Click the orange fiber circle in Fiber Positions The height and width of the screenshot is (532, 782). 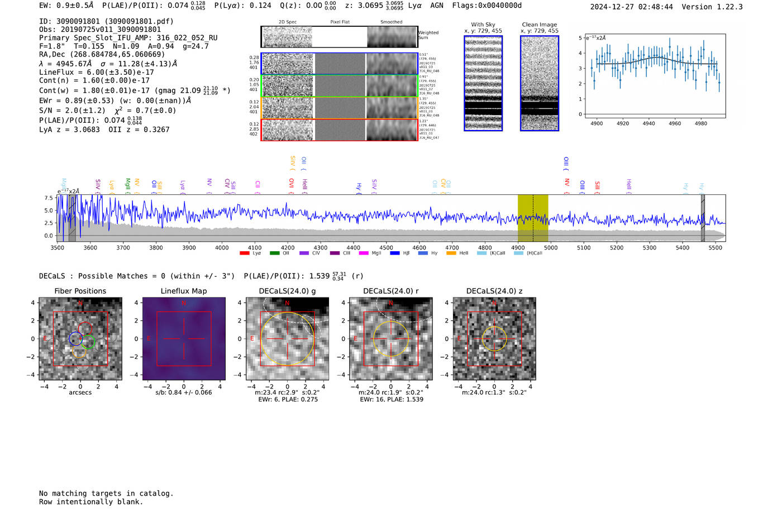(79, 351)
